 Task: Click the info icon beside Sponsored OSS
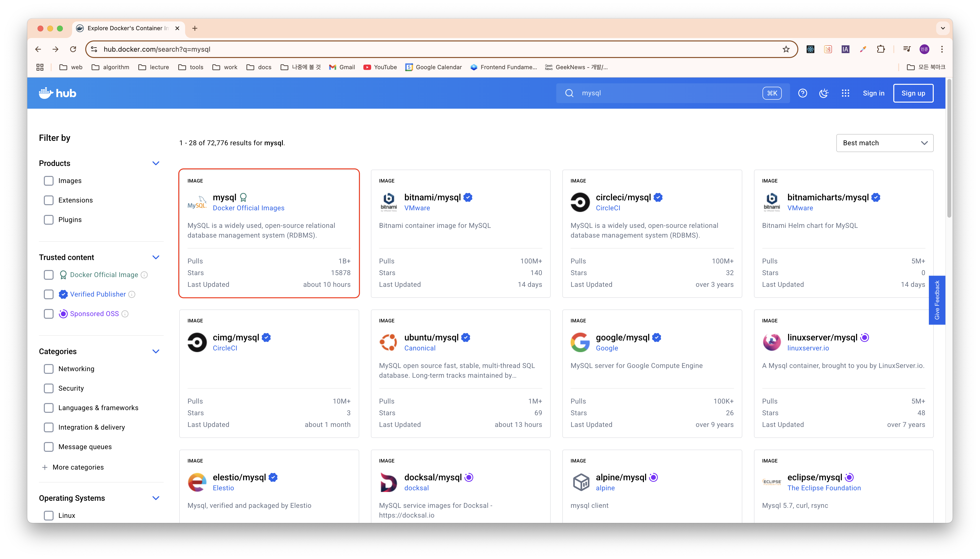(x=125, y=314)
